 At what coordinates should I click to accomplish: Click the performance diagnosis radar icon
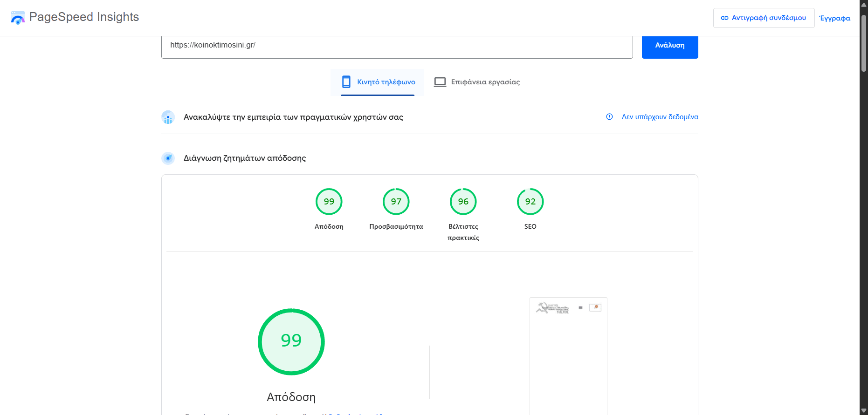[x=168, y=158]
